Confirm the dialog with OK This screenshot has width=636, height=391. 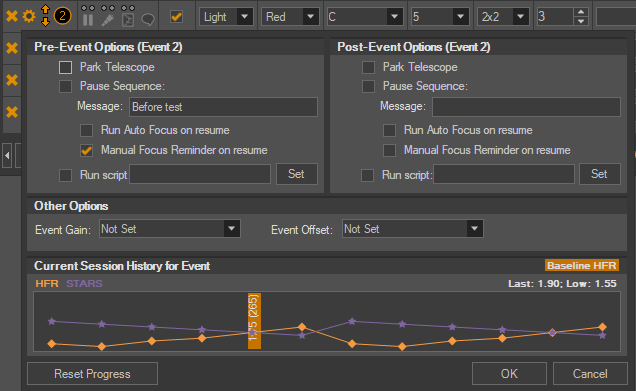point(509,374)
